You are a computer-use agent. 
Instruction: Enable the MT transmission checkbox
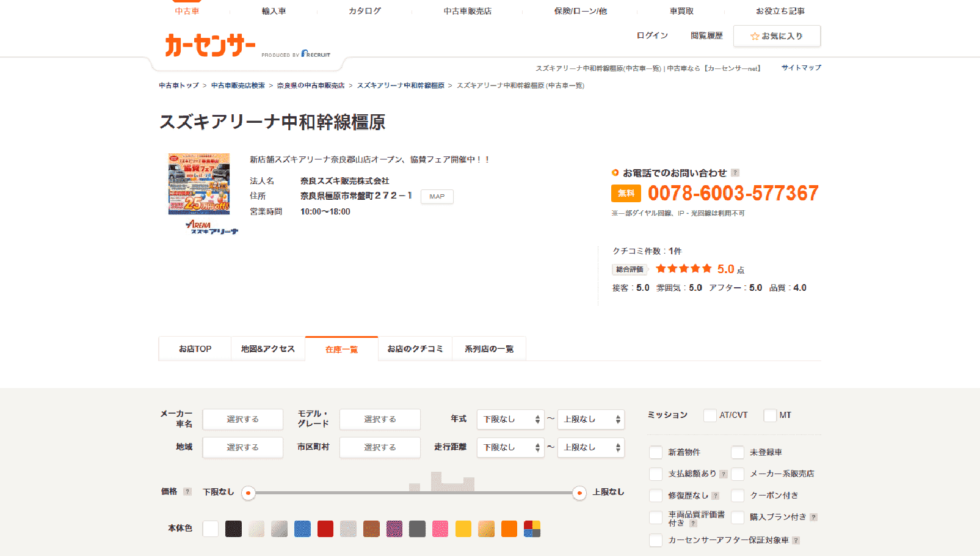tap(770, 415)
